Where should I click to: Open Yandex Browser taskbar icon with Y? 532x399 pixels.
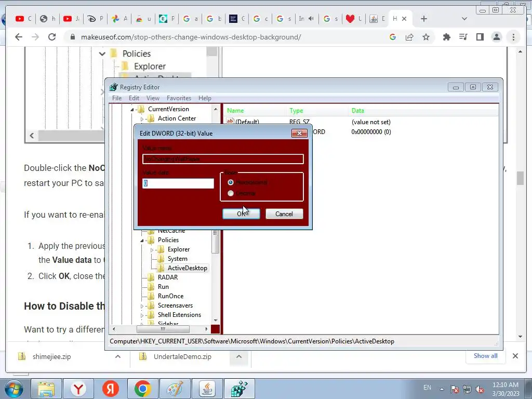coord(78,389)
